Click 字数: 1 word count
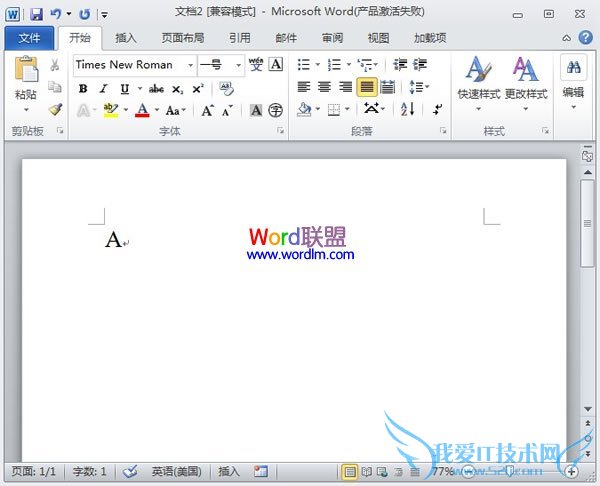 pos(89,471)
